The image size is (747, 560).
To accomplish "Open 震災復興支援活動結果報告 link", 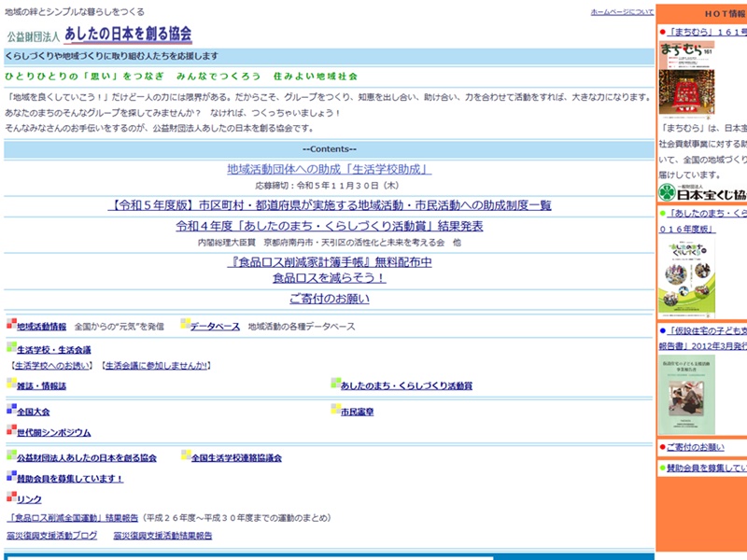I will click(162, 536).
